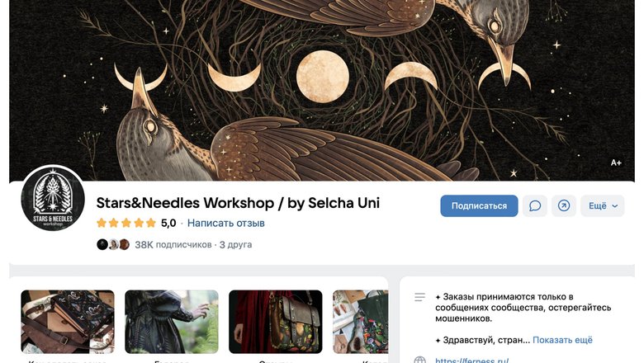Click the share arrow circle icon

click(x=563, y=205)
